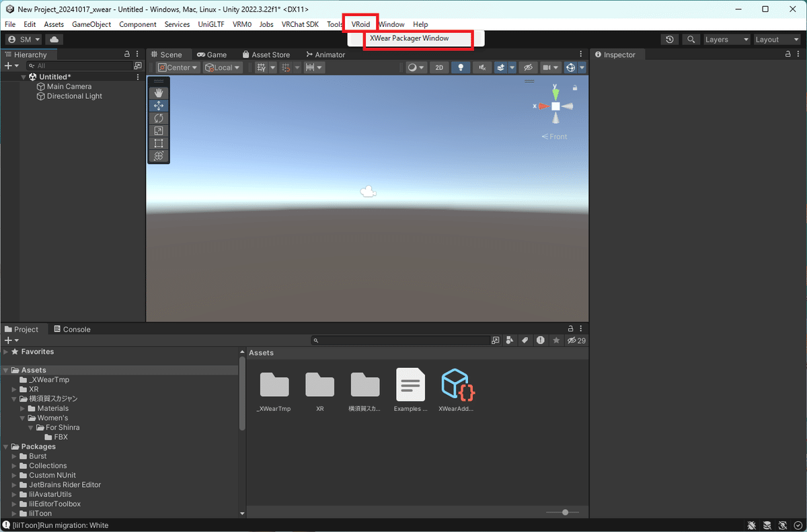The height and width of the screenshot is (532, 807).
Task: Click the Project search by import log icon
Action: click(540, 340)
